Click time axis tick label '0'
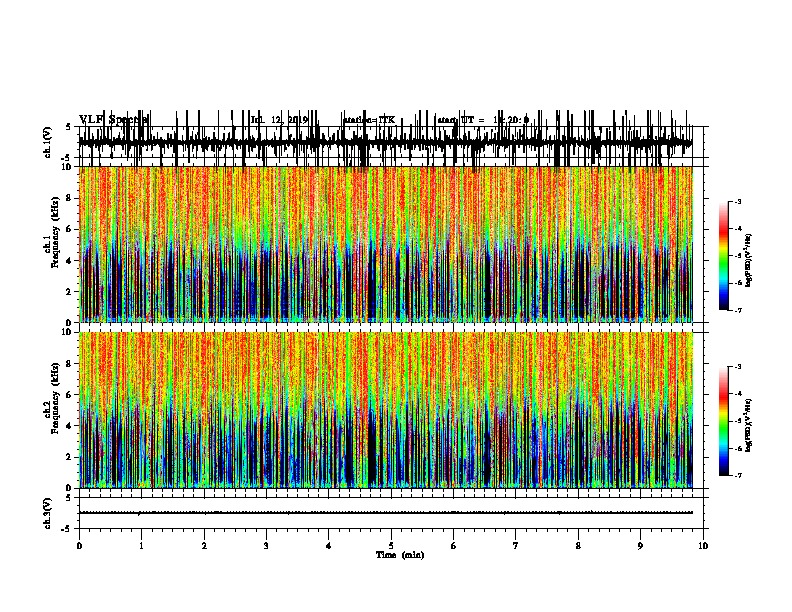The height and width of the screenshot is (612, 792). pyautogui.click(x=79, y=546)
